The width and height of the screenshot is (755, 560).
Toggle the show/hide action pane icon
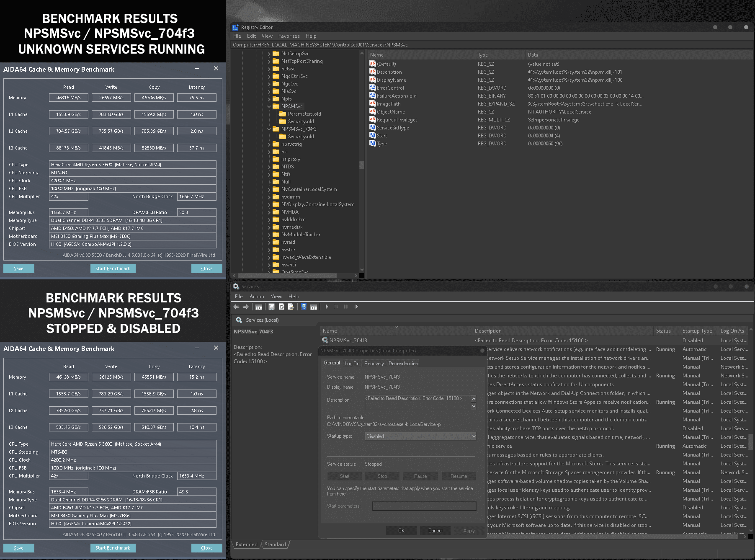314,307
